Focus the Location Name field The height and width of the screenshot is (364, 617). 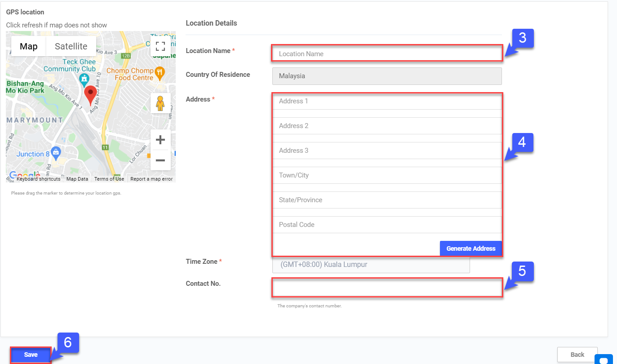coord(386,53)
